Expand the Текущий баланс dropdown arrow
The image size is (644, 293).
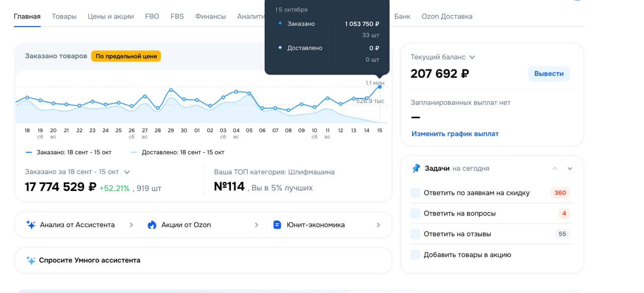pos(472,57)
